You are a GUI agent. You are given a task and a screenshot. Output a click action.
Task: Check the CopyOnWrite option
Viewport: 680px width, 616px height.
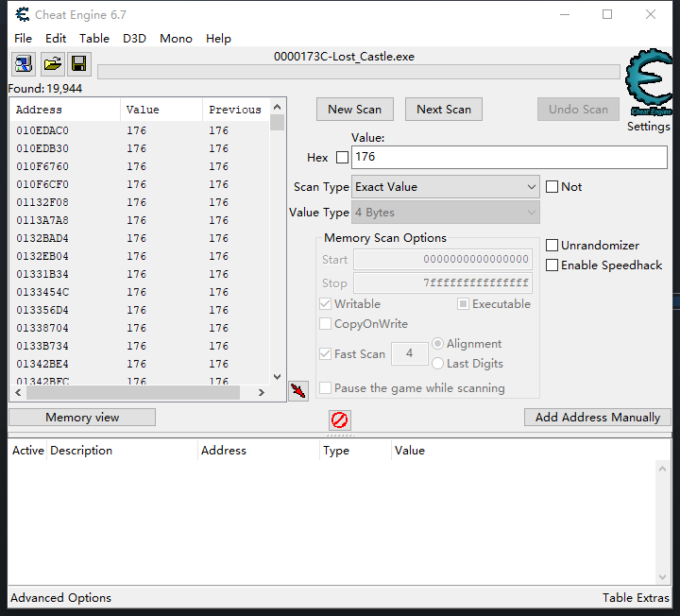325,324
